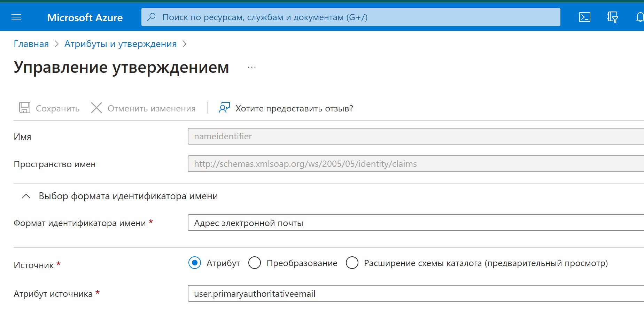Viewport: 644px width, 310px height.
Task: Select the Преобразование radio button
Action: [255, 263]
